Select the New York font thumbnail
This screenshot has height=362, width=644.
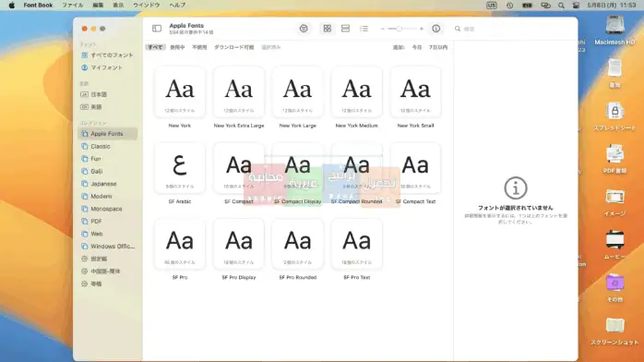(180, 92)
